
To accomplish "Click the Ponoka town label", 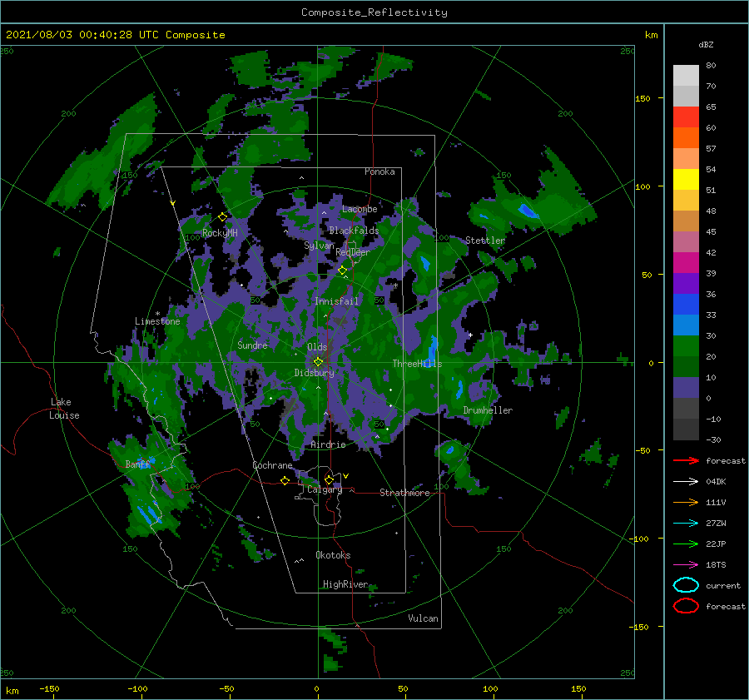I will [379, 171].
